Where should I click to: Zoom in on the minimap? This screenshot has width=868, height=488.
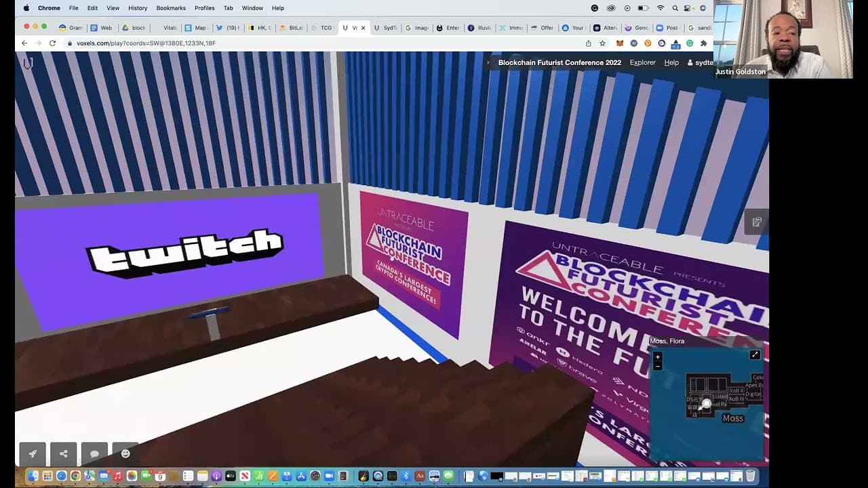coord(657,357)
